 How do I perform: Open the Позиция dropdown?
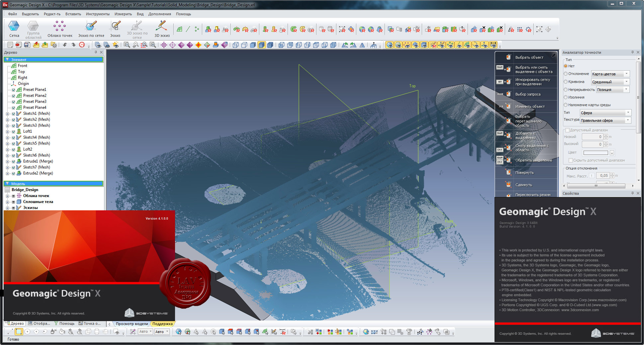coord(612,90)
